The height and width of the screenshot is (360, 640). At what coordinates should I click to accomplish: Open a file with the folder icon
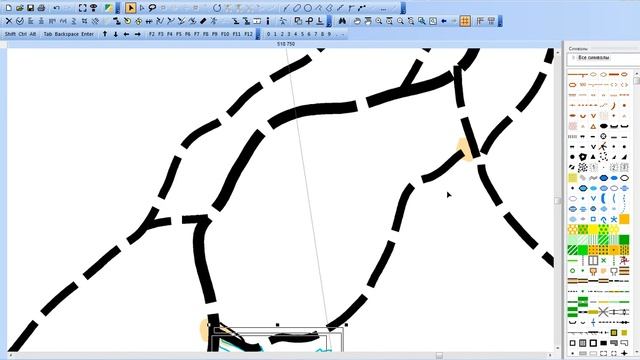[20, 8]
